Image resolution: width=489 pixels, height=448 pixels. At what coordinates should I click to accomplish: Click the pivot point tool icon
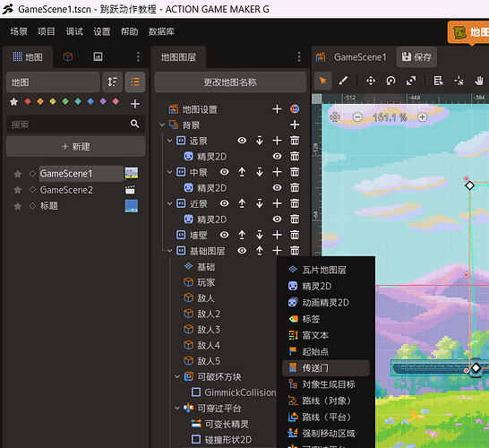459,81
